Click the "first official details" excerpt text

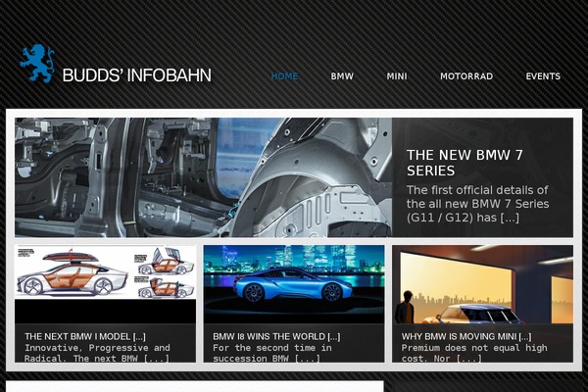pyautogui.click(x=478, y=204)
